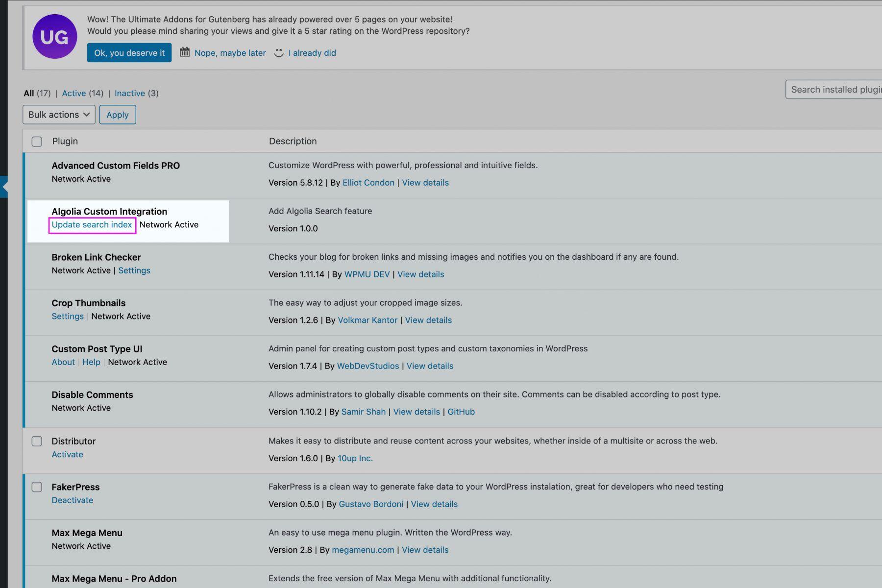Click the Description column header
882x588 pixels.
pos(293,141)
